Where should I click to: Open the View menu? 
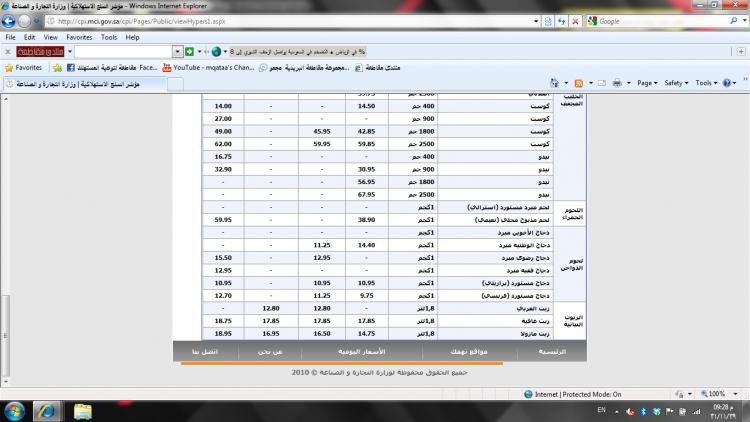coord(50,37)
